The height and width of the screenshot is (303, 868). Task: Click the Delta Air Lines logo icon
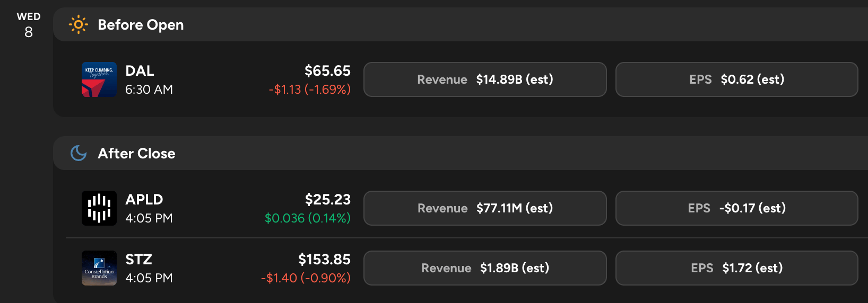(x=99, y=79)
